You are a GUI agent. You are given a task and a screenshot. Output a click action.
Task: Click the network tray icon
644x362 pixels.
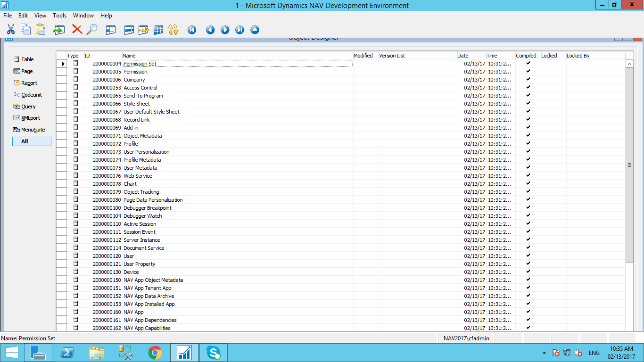point(567,353)
